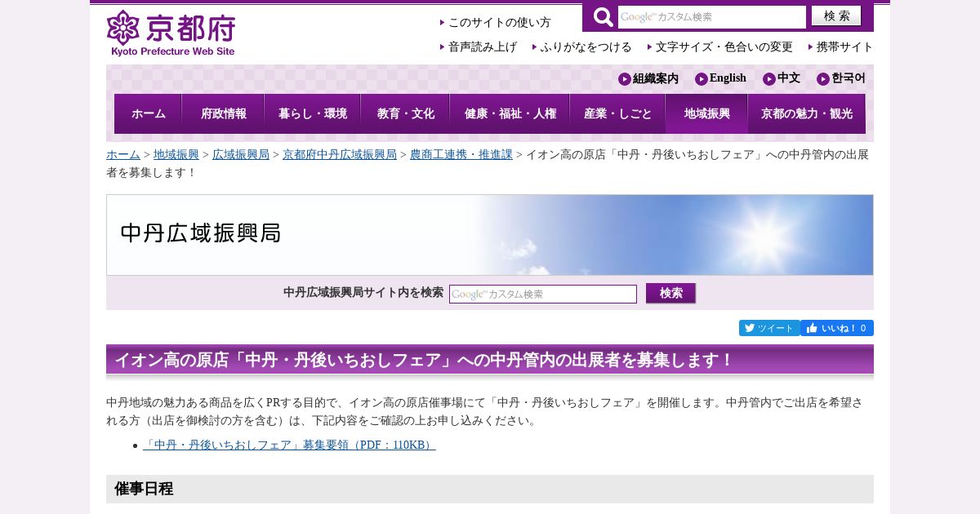The image size is (980, 514).
Task: Click the 中丹広域振興局 banner image
Action: click(490, 235)
